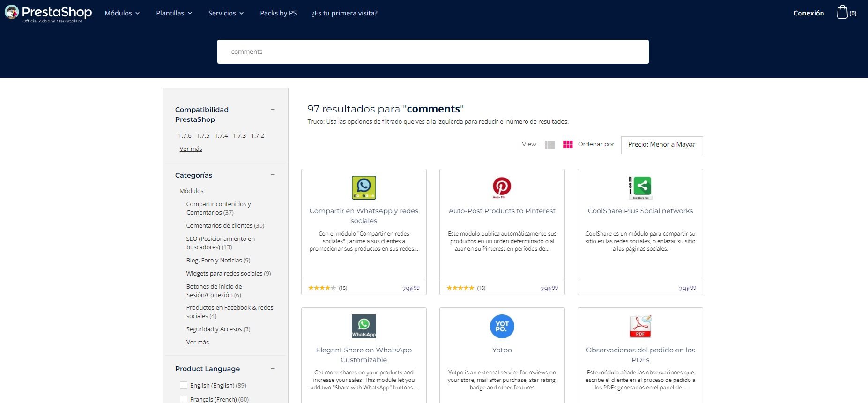868x403 pixels.
Task: Open the Módulos dropdown menu
Action: pos(122,13)
